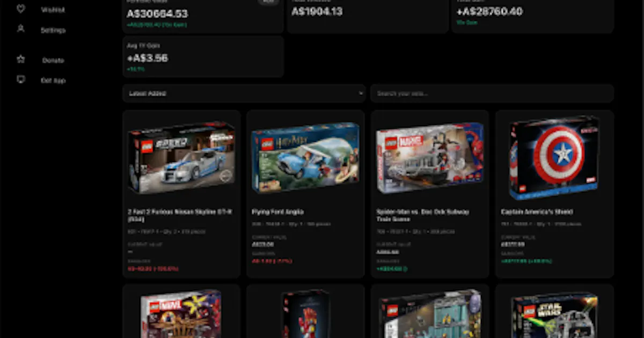Click the Flying Ford Anglia title
The image size is (644, 338).
[x=278, y=212]
